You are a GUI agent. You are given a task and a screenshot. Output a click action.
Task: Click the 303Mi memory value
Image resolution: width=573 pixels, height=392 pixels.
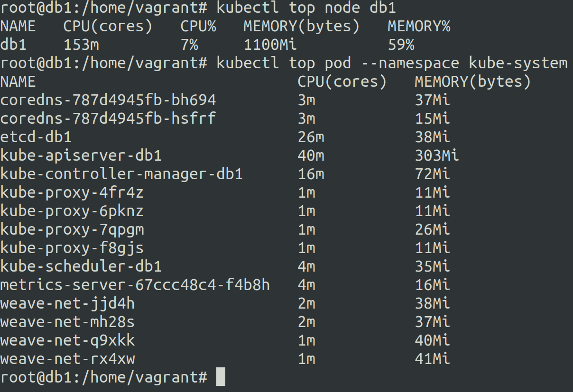coord(437,155)
